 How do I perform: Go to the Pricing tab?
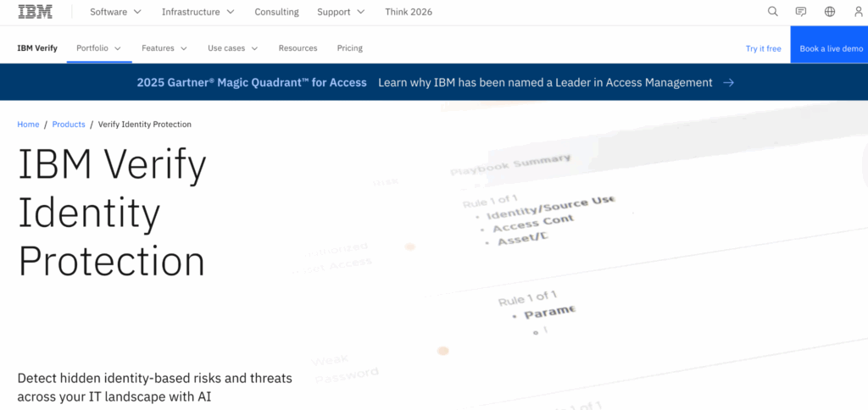(x=350, y=48)
